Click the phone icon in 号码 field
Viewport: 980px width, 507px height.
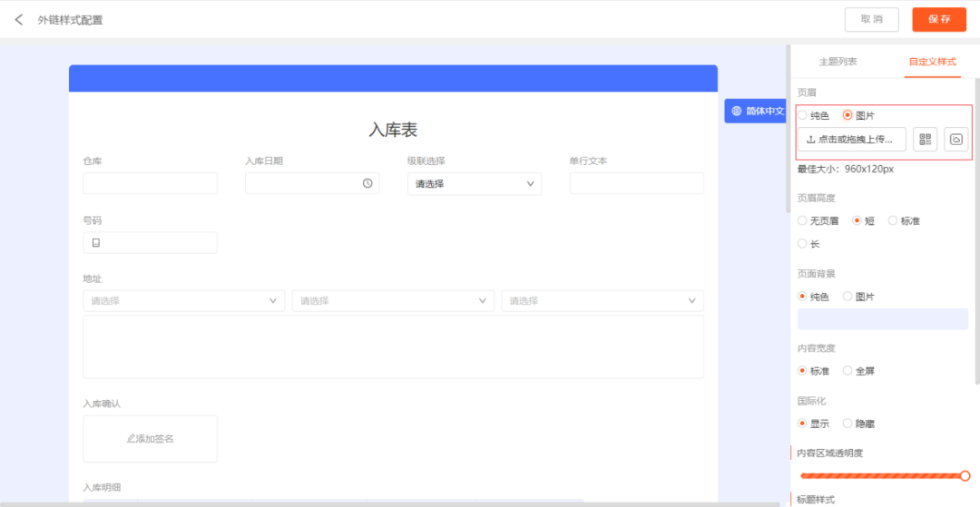[96, 243]
